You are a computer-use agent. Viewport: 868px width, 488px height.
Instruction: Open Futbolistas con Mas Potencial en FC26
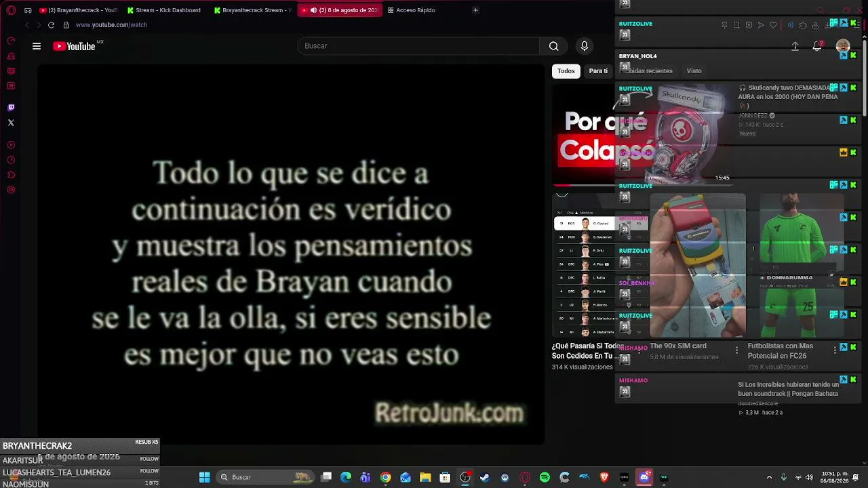[781, 351]
